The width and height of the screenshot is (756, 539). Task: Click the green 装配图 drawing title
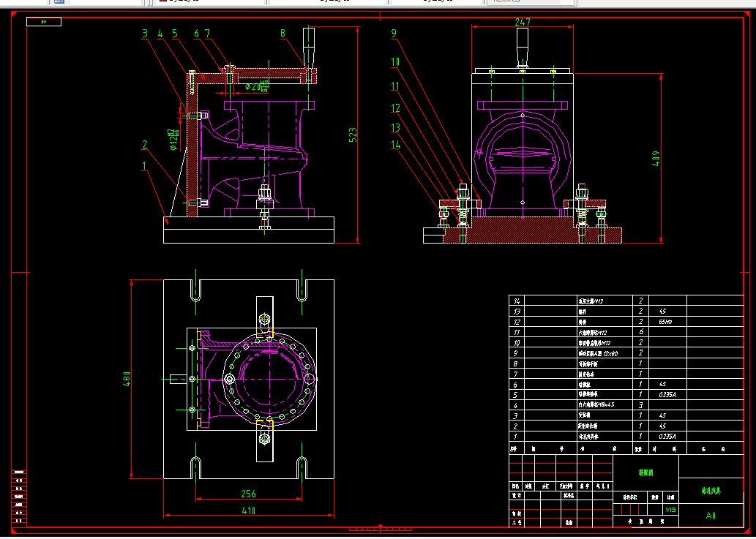[645, 473]
